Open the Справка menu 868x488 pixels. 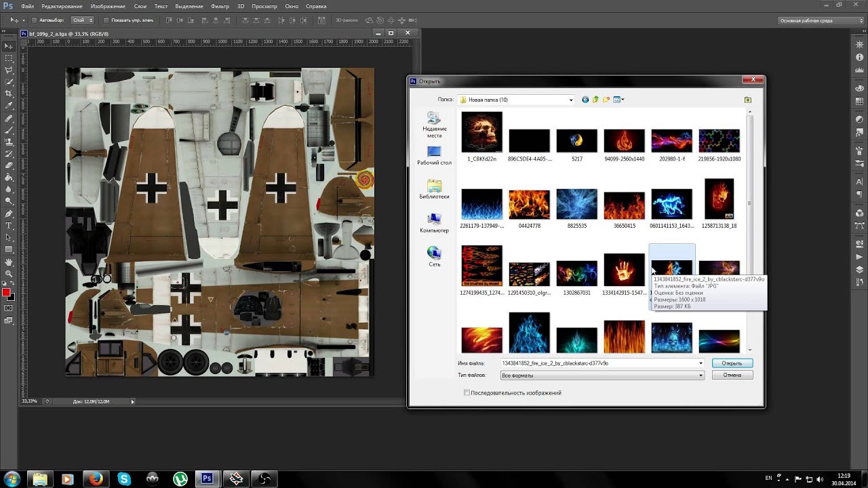pyautogui.click(x=316, y=6)
